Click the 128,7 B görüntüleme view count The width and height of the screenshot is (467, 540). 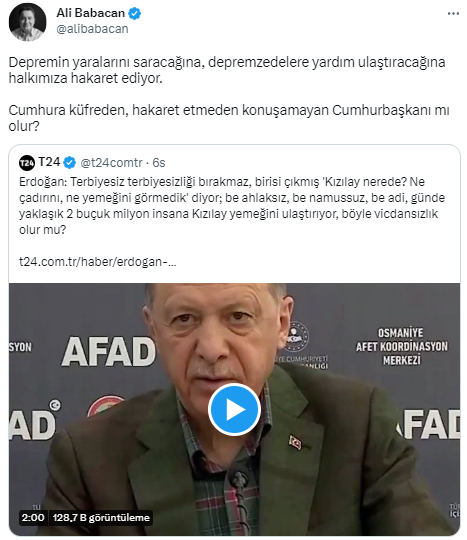101,517
